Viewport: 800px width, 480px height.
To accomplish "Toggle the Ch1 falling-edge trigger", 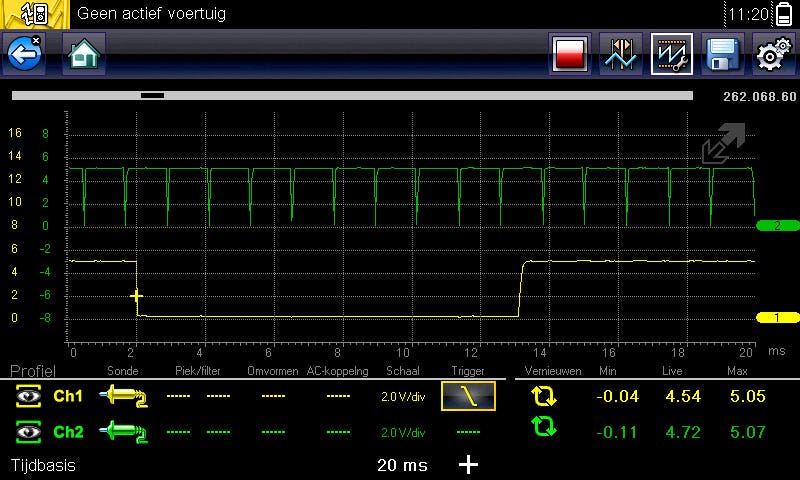I will coord(468,397).
